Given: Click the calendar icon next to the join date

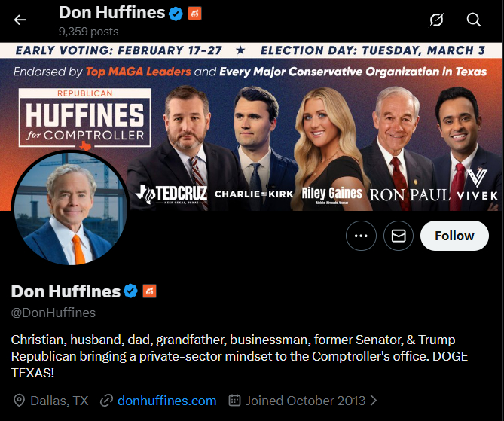Looking at the screenshot, I should [x=234, y=401].
